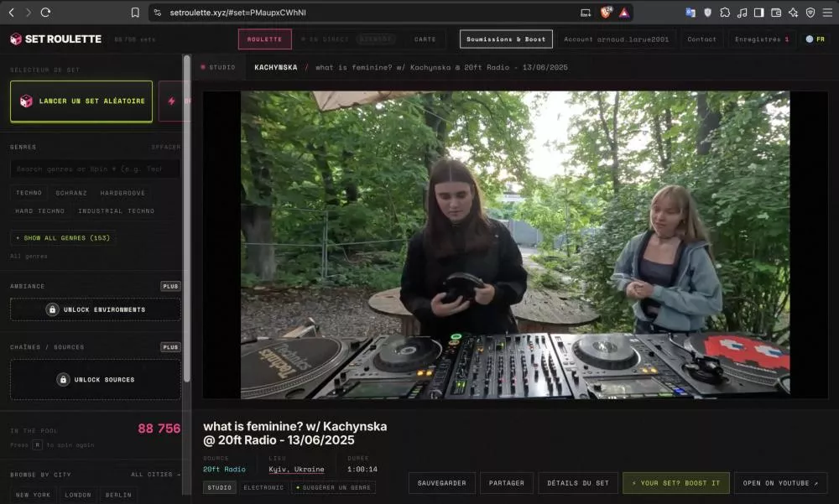Open the Kyiv, Ukraine location link

click(296, 470)
